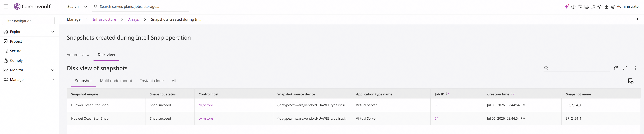Open the monitor alert icon in header

587,7
